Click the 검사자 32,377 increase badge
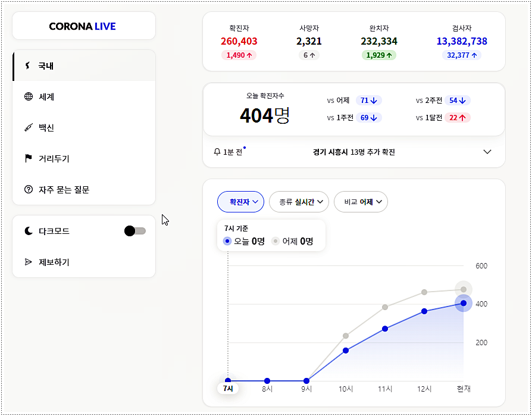 click(x=462, y=55)
